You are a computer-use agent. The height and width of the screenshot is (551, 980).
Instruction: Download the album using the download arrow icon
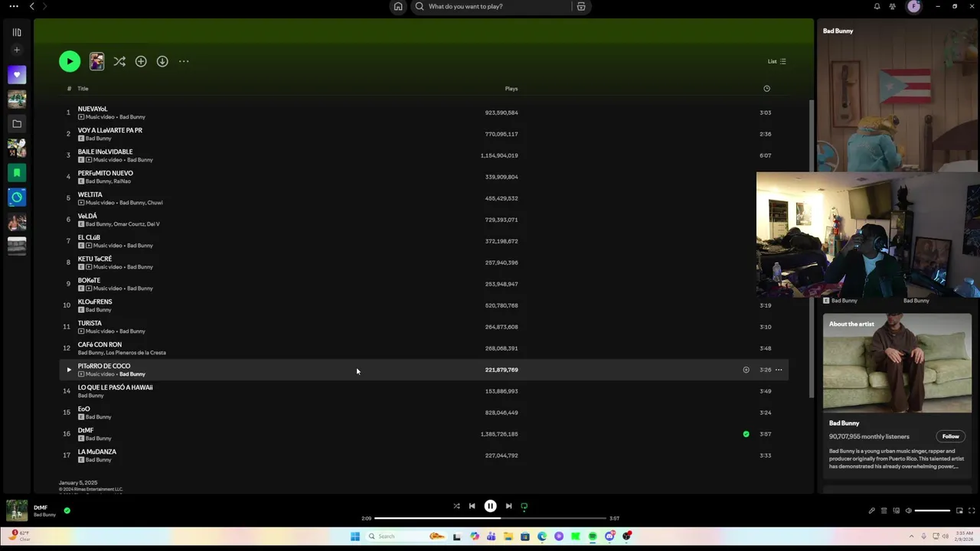162,61
